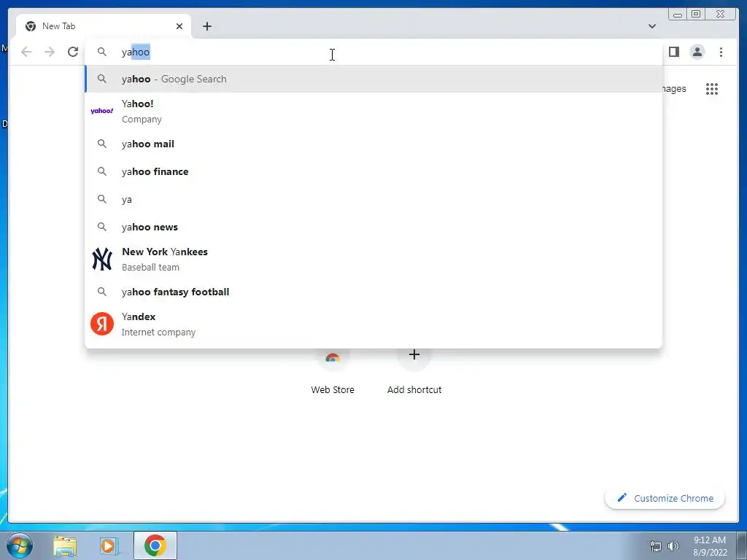Select the New Tab tab
Viewport: 747px width, 560px height.
[x=104, y=26]
